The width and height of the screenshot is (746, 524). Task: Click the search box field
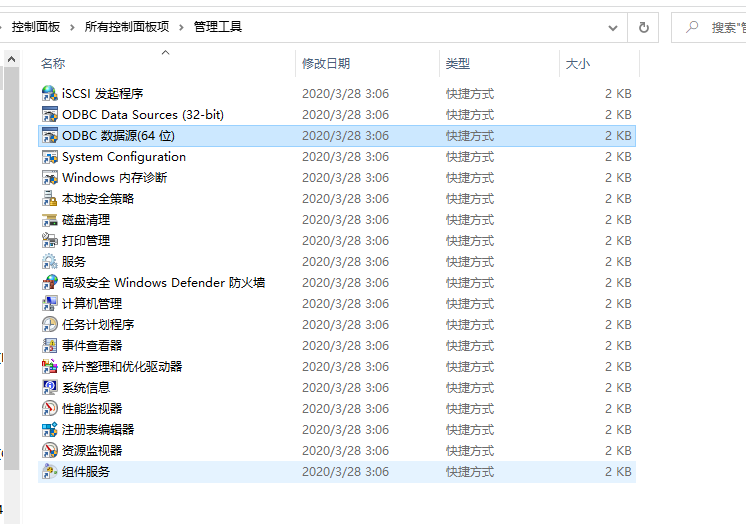(x=709, y=28)
